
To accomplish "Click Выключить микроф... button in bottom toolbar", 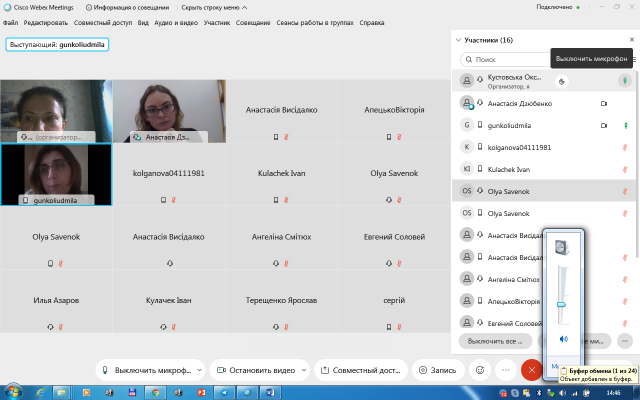I will click(147, 370).
